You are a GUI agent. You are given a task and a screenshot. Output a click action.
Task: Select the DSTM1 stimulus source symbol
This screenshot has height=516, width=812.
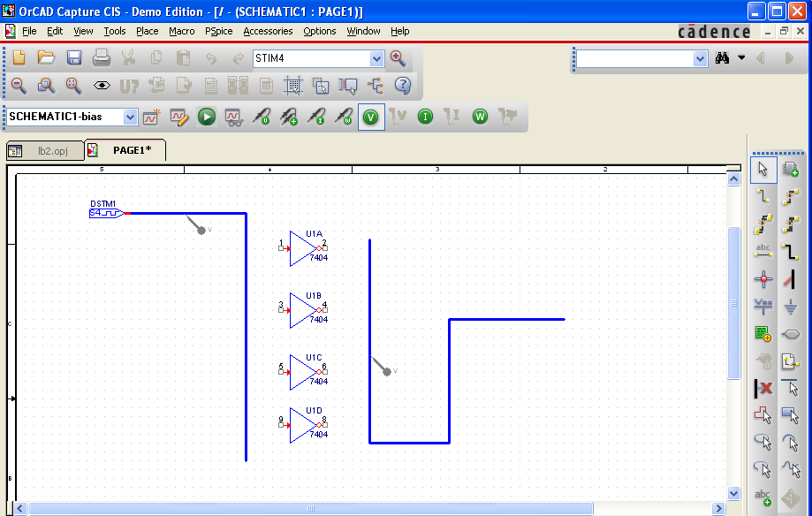coord(107,213)
